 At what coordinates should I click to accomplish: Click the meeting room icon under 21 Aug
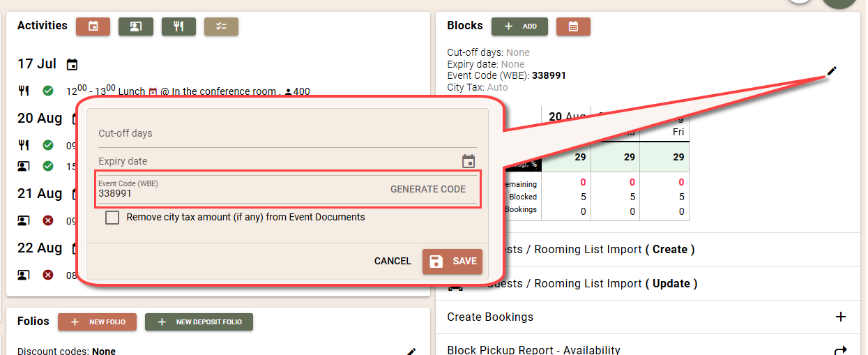pyautogui.click(x=24, y=220)
